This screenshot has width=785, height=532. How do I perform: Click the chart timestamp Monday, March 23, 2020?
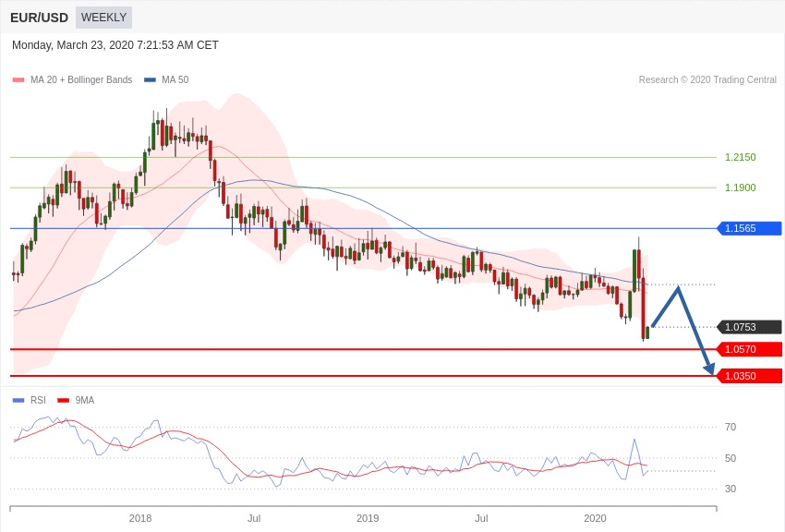coord(115,45)
